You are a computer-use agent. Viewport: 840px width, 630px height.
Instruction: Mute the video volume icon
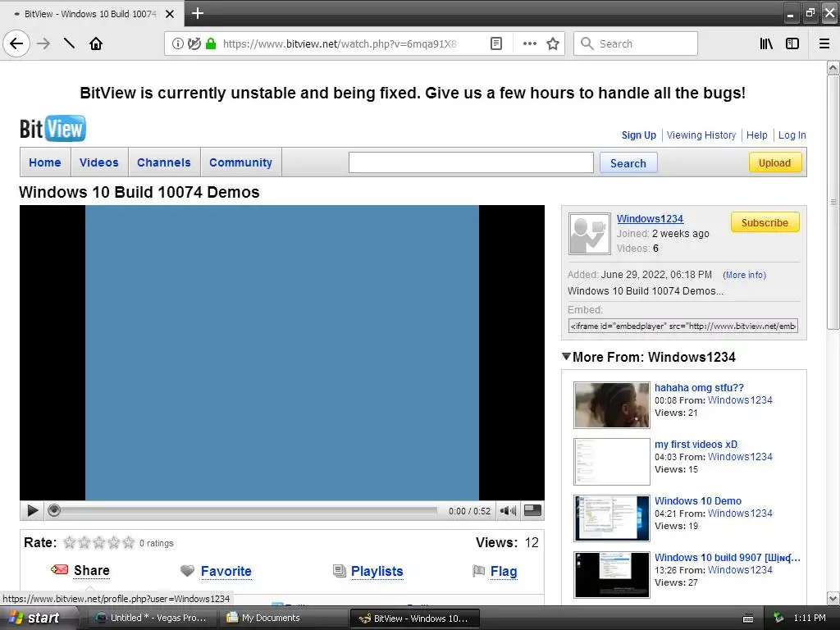[508, 510]
